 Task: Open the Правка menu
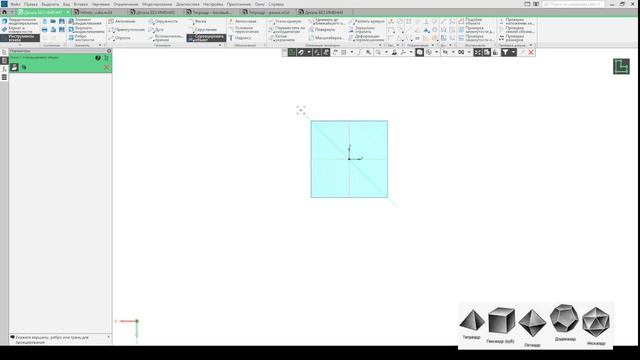(31, 4)
